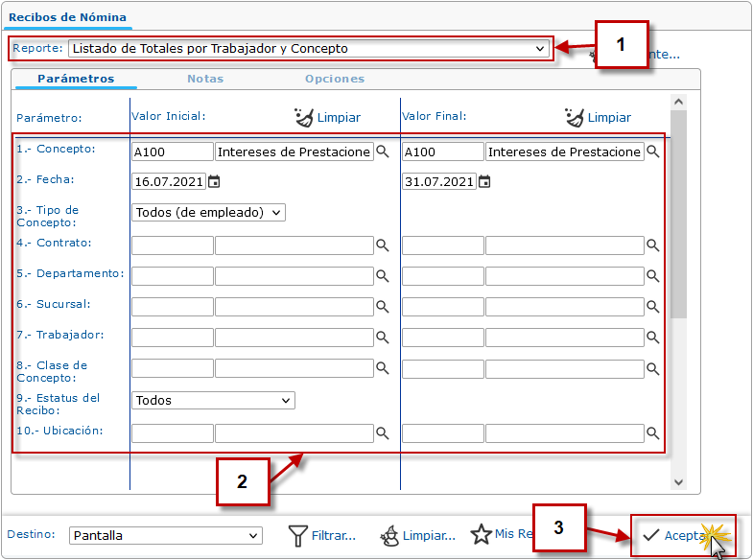Image resolution: width=753 pixels, height=560 pixels.
Task: Search Departamento final value
Action: pos(652,276)
